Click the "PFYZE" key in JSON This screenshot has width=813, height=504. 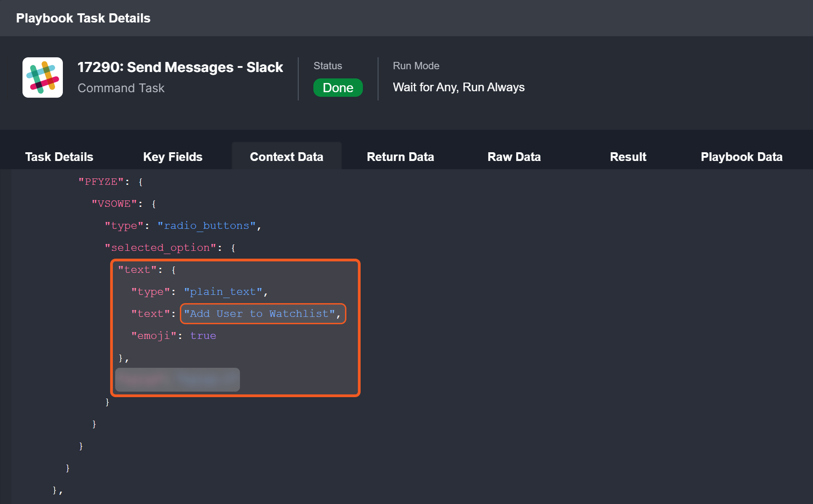click(101, 182)
